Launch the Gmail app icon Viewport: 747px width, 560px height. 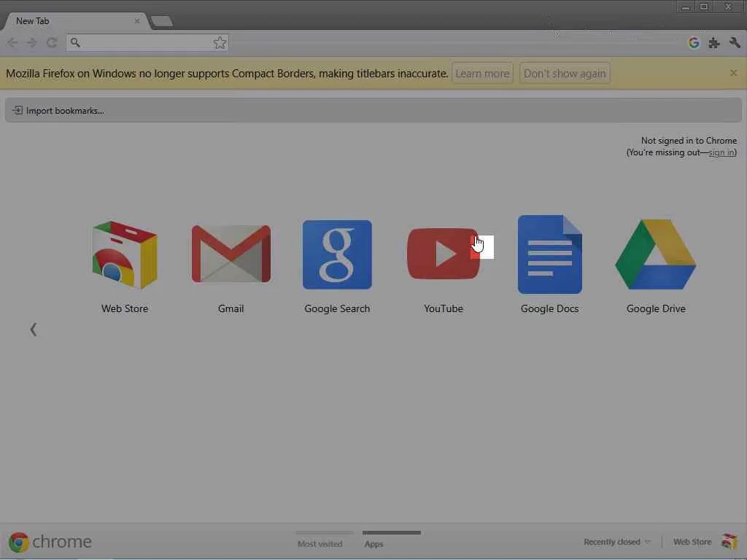[x=231, y=254]
